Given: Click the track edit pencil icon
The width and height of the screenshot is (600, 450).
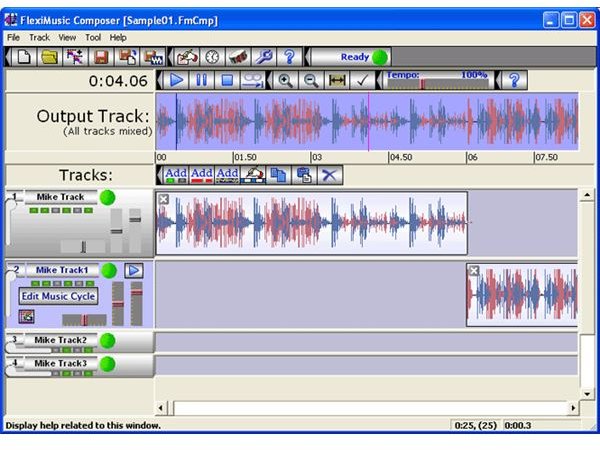Looking at the screenshot, I should (x=253, y=175).
